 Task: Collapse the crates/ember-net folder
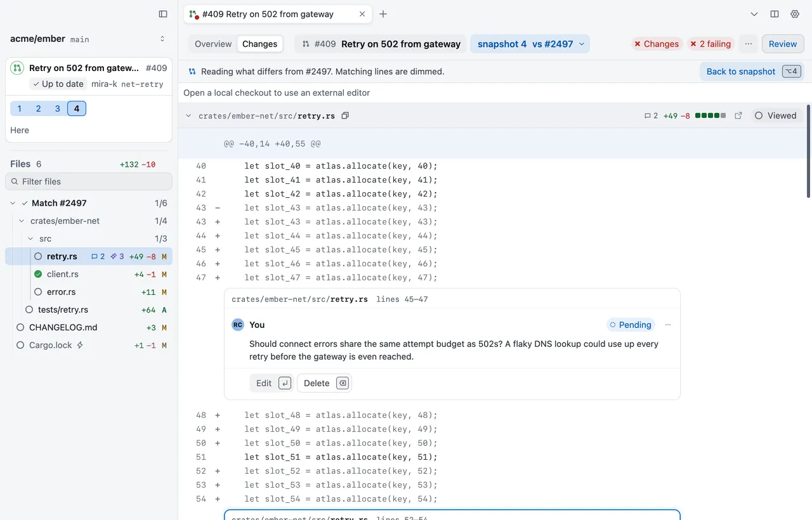pos(22,221)
